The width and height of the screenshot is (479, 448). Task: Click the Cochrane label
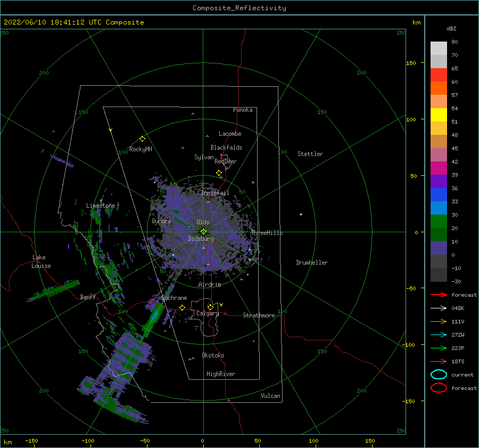pyautogui.click(x=174, y=298)
